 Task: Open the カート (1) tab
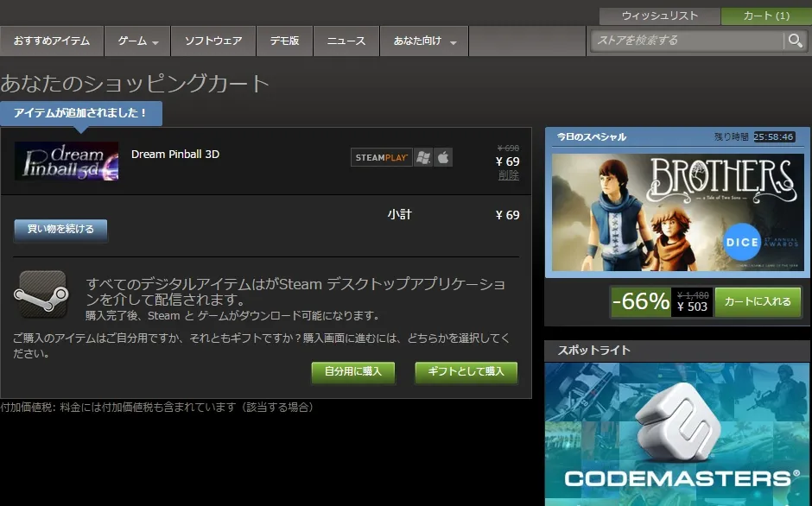(x=766, y=16)
